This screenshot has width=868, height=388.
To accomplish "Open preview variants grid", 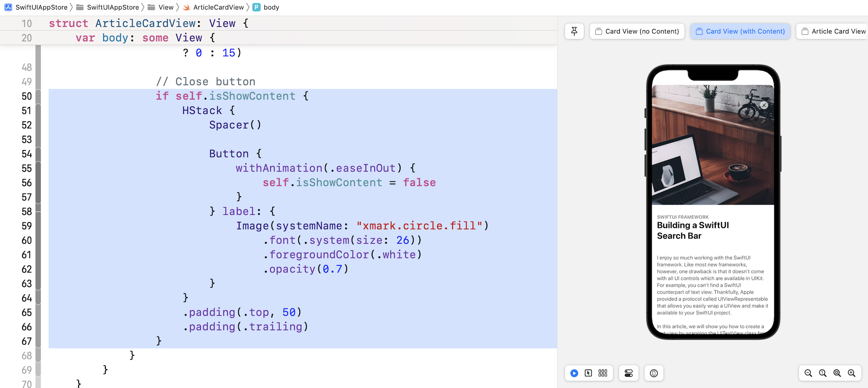I will click(603, 373).
